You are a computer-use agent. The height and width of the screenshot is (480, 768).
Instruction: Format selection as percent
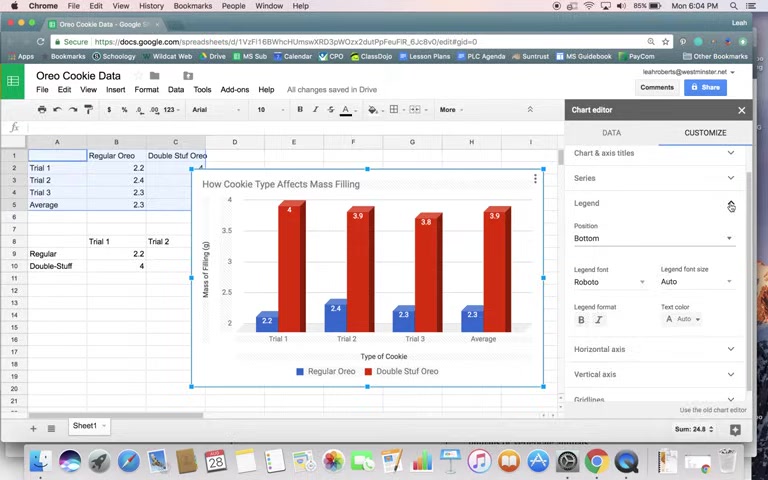coord(124,110)
